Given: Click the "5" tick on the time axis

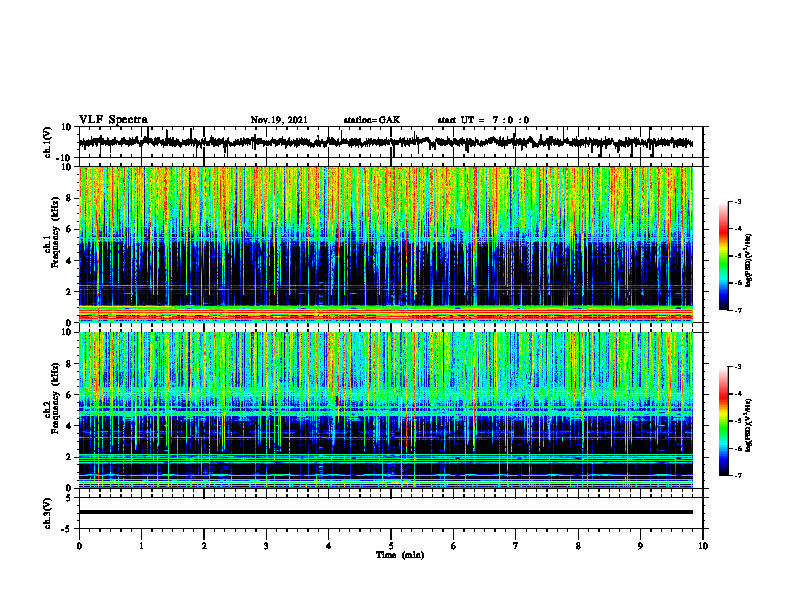Looking at the screenshot, I should point(391,546).
